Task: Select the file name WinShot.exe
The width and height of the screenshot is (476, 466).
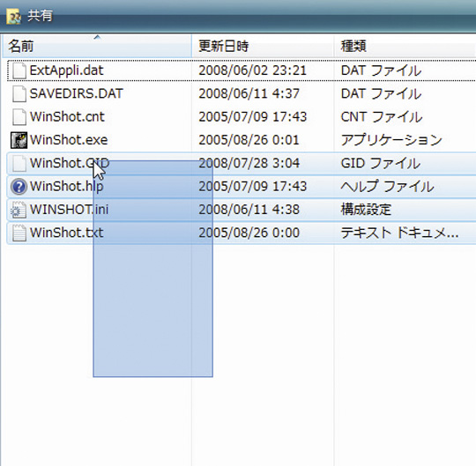Action: pyautogui.click(x=69, y=140)
